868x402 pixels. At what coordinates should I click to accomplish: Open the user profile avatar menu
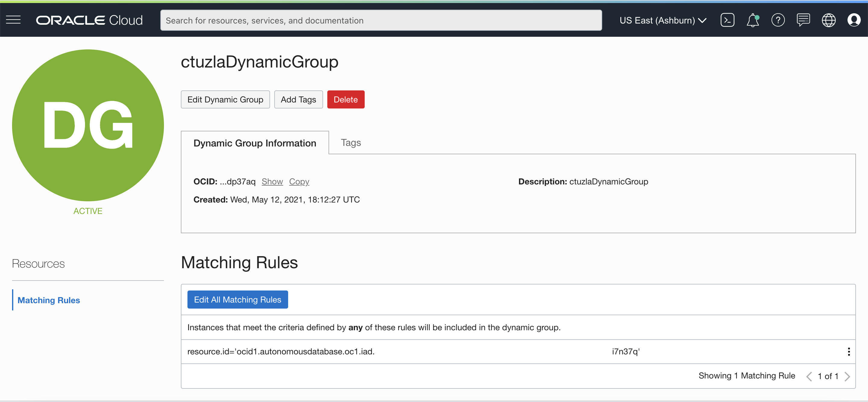click(854, 20)
